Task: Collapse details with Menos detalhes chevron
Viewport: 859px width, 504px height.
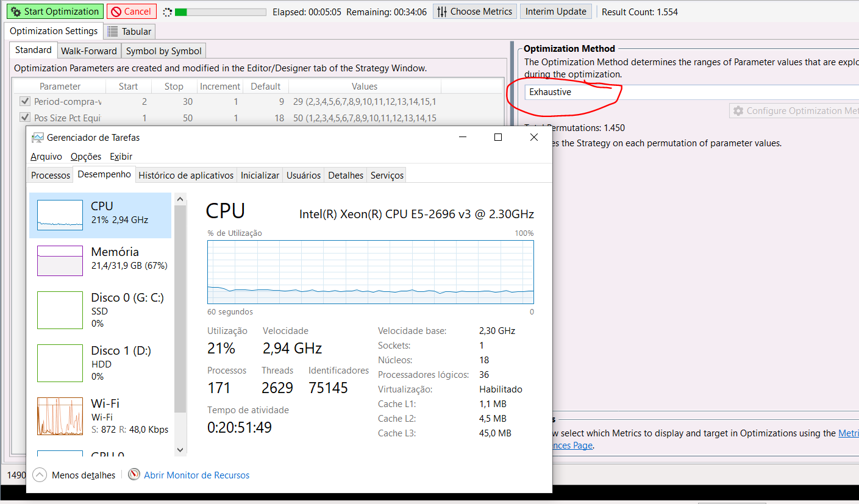Action: (x=40, y=475)
